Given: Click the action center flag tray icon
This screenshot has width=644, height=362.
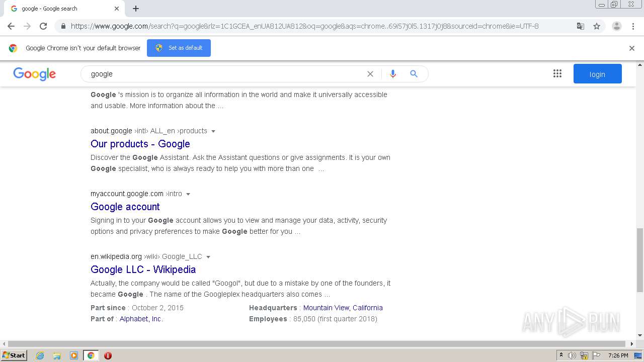Looking at the screenshot, I should [596, 355].
